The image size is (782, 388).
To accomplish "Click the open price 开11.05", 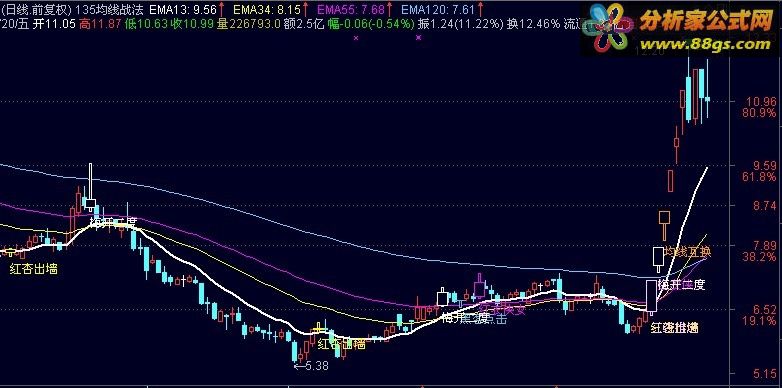I will (x=54, y=23).
